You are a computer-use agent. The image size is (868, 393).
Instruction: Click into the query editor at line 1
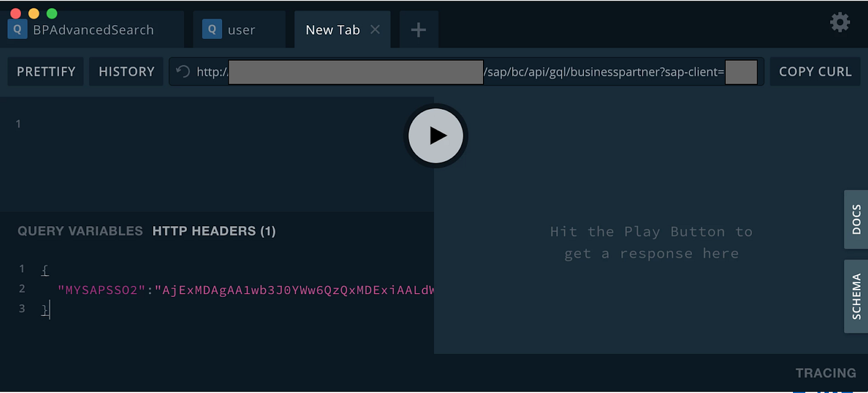click(x=217, y=123)
